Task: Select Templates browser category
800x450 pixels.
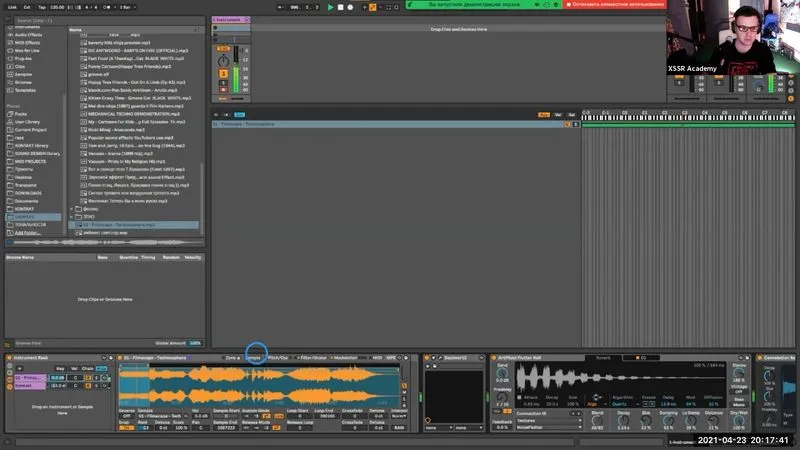Action: [25, 90]
